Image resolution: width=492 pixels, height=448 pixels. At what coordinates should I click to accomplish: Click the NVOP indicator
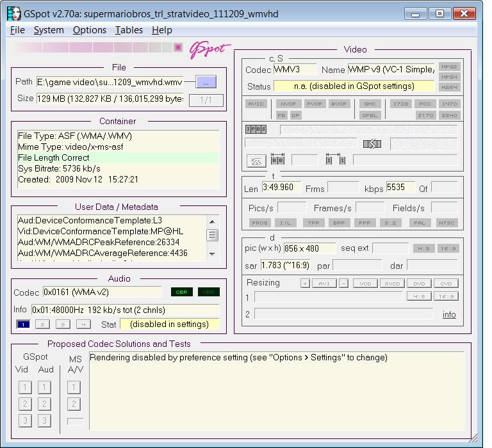coord(288,104)
